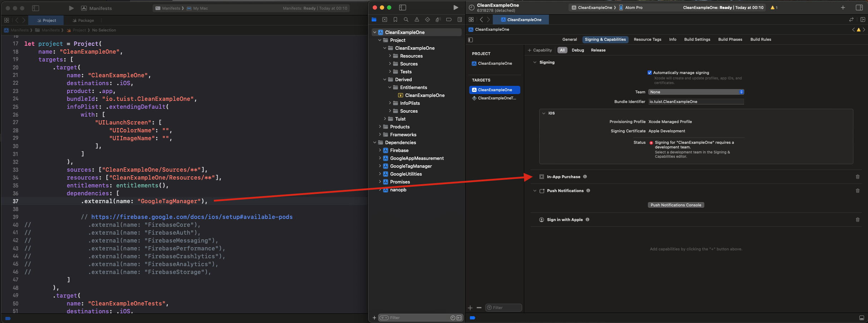Click the related items grid icon in CleanExampleOne editor
The width and height of the screenshot is (868, 323).
click(x=471, y=20)
